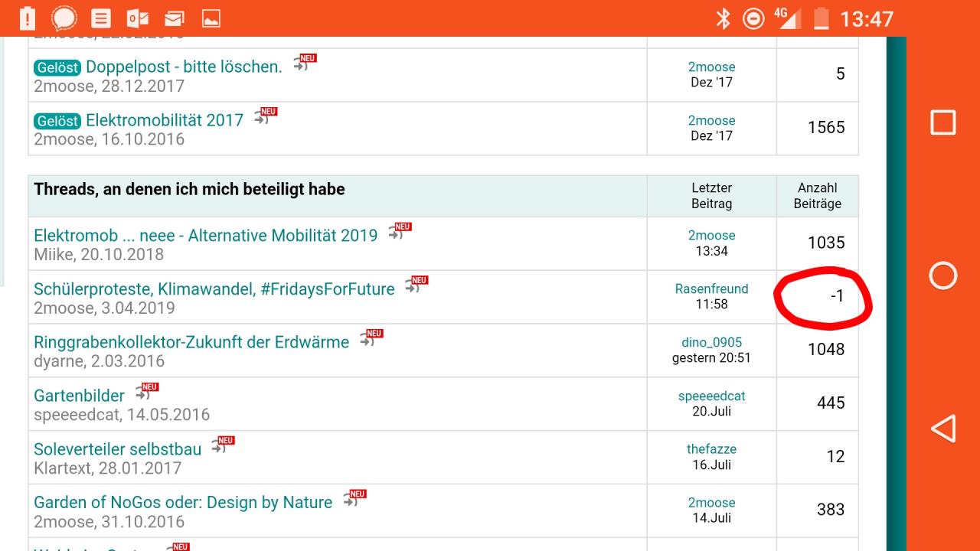Click the post count '12'
The width and height of the screenshot is (980, 551).
click(835, 457)
